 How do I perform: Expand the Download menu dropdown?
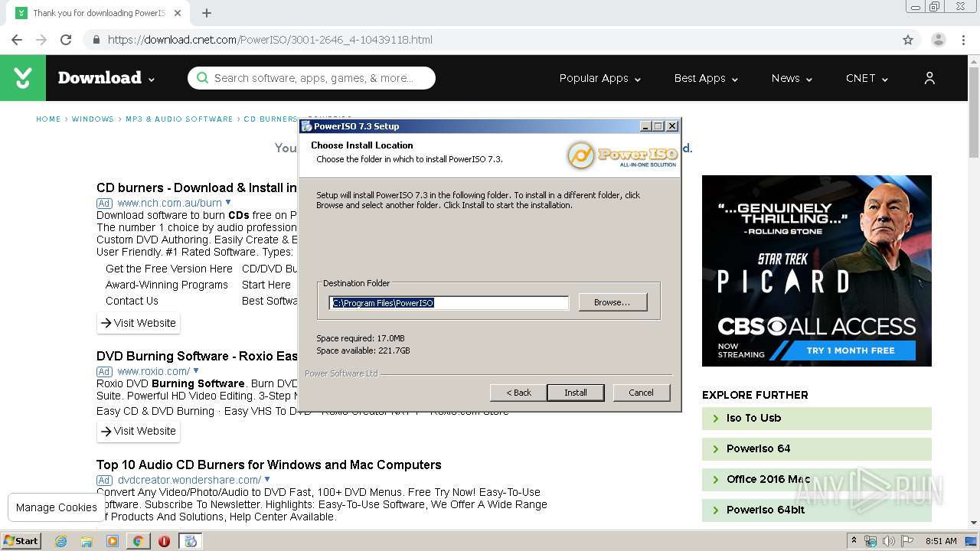152,80
